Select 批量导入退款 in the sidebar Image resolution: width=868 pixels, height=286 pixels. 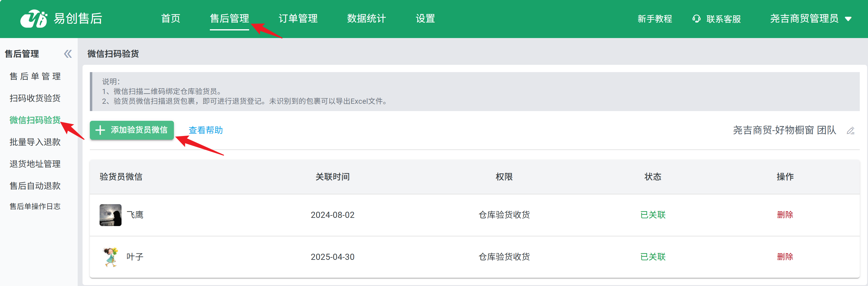[35, 142]
